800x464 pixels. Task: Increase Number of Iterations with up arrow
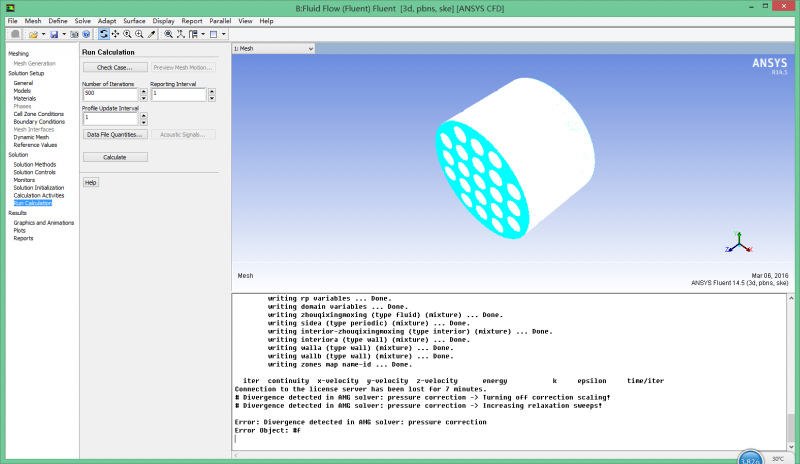(x=144, y=92)
